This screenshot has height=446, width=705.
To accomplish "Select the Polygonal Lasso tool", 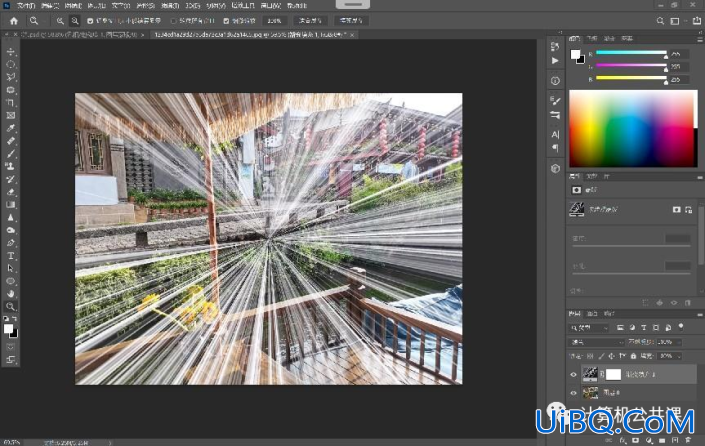I will 10,77.
